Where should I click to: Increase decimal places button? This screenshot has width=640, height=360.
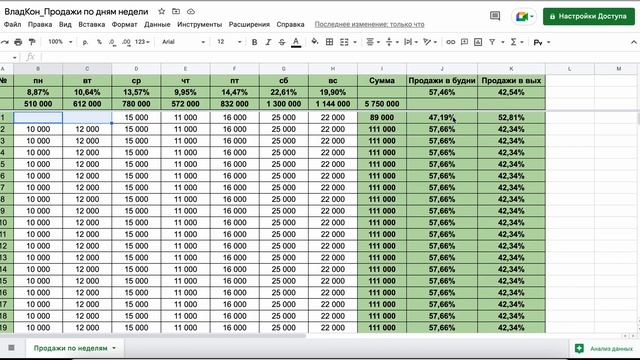[126, 42]
